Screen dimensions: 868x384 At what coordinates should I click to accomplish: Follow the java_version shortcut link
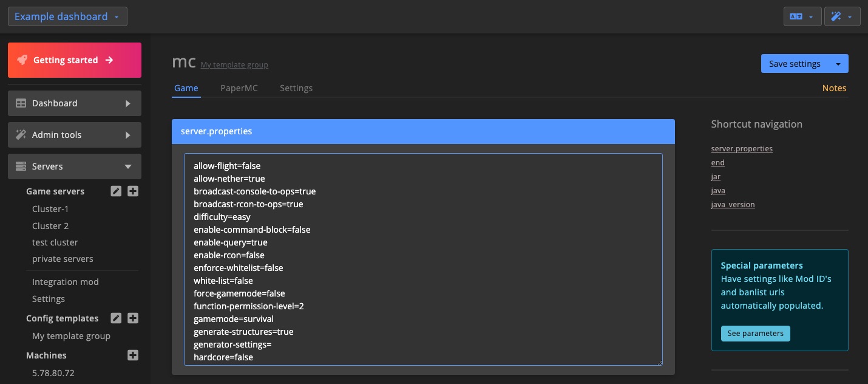coord(733,204)
